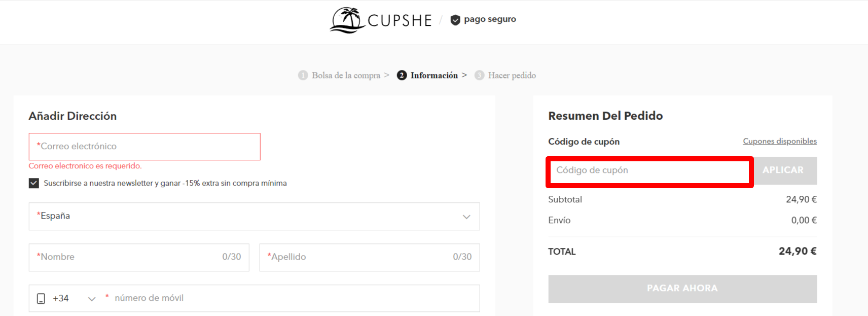
Task: Click the Subtotal amount 24,90 €
Action: pyautogui.click(x=801, y=200)
